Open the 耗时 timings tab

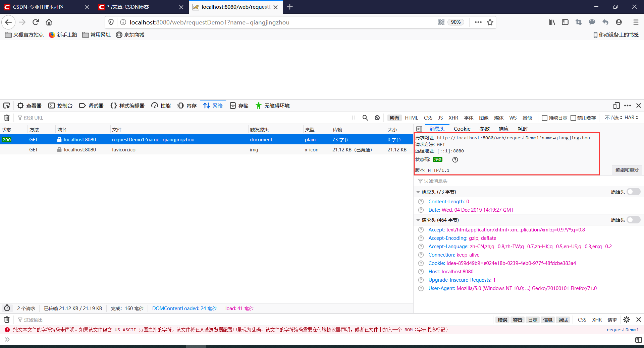tap(523, 129)
